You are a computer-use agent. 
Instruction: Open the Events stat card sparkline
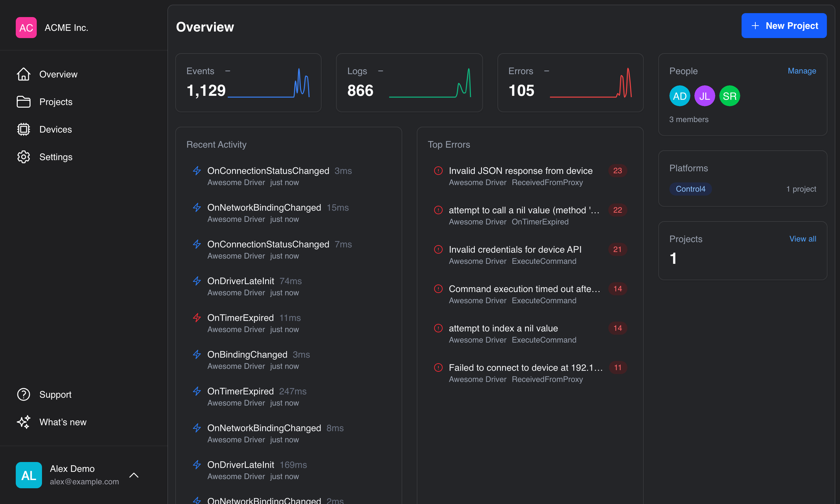coord(268,83)
